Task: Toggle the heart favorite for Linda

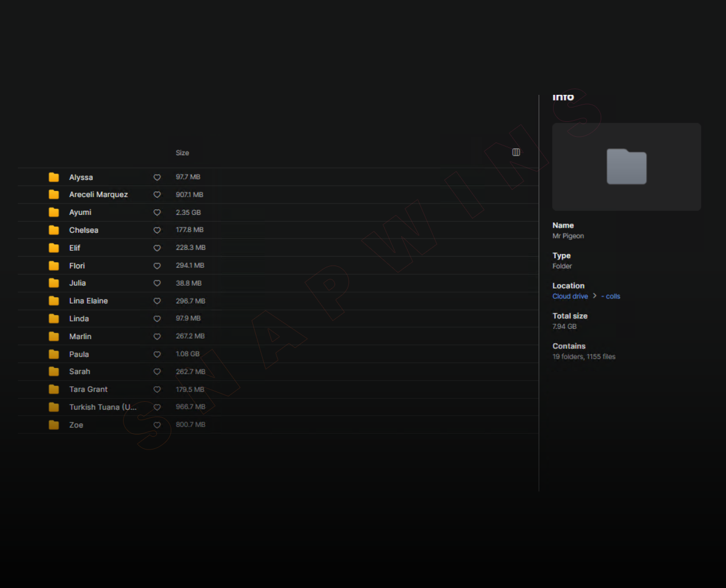Action: click(157, 319)
